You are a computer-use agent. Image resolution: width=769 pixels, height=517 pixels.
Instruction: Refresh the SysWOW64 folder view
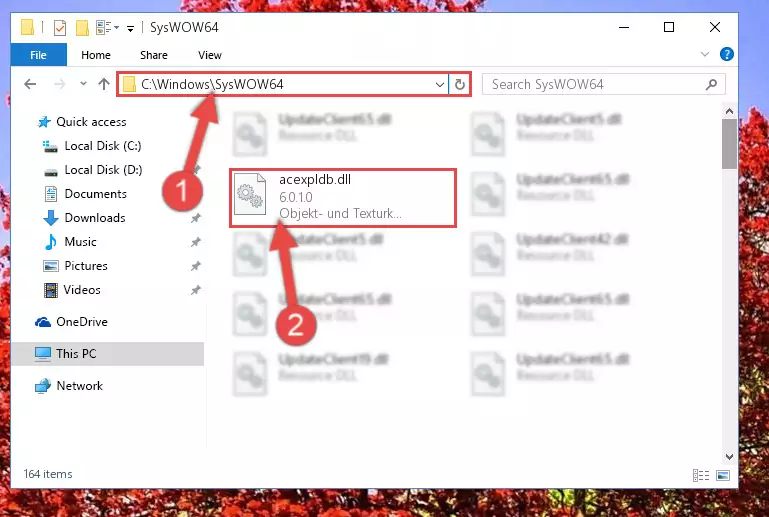coord(460,84)
